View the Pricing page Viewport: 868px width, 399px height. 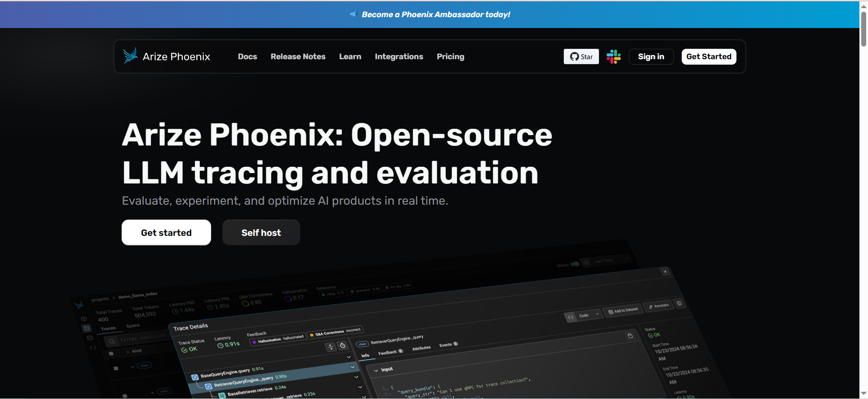450,56
